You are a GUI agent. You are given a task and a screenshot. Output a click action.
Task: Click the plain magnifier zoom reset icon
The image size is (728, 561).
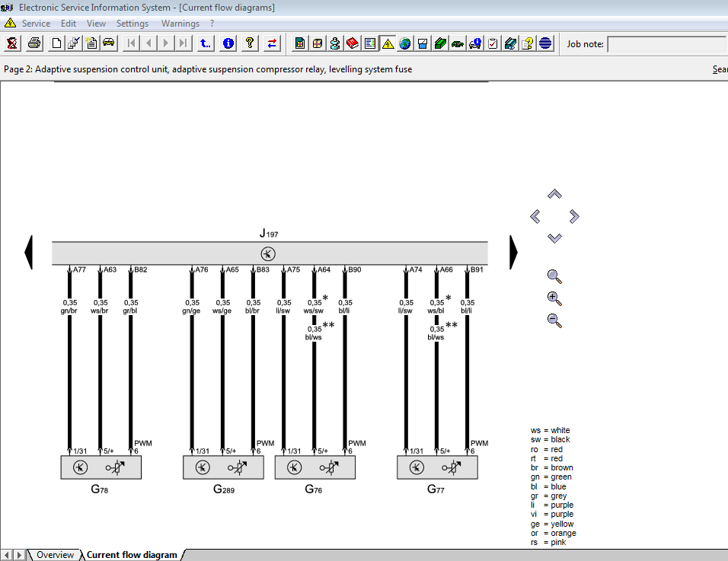pyautogui.click(x=554, y=276)
